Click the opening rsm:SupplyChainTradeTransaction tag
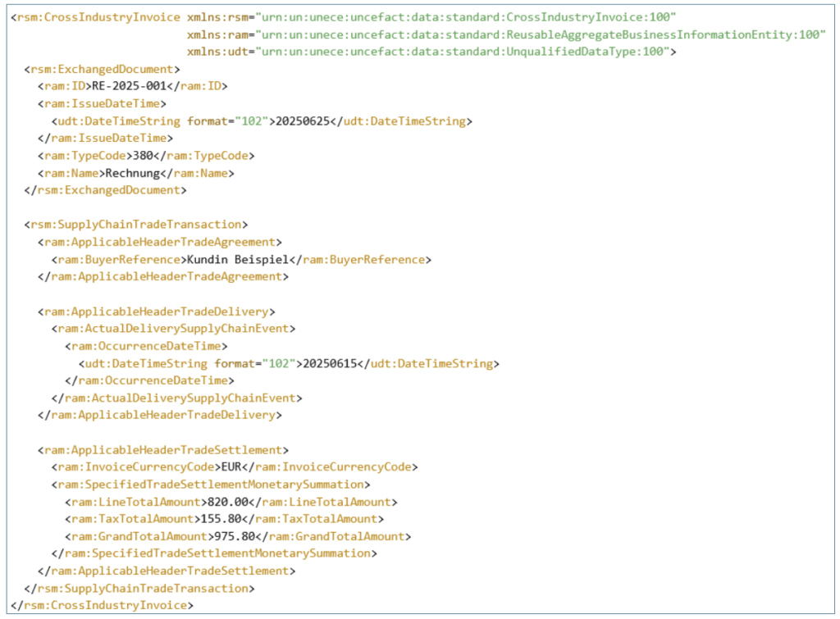 (136, 225)
